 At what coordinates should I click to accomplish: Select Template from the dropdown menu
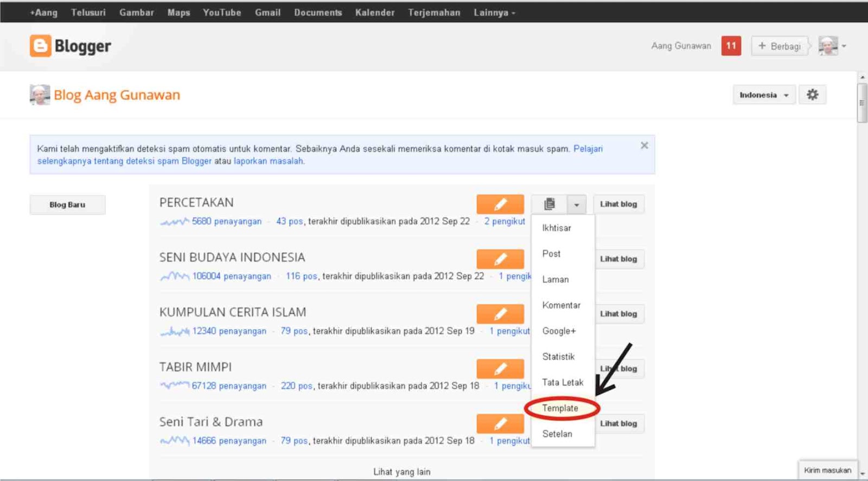point(563,408)
